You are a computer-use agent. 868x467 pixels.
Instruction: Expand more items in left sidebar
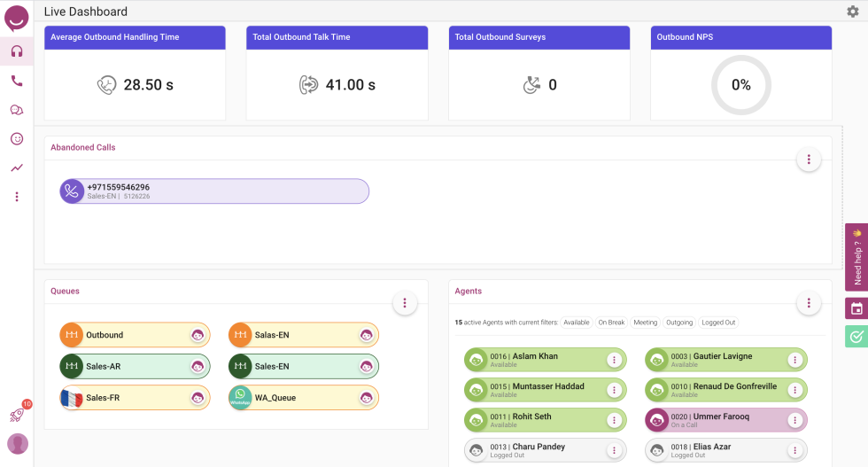pyautogui.click(x=17, y=197)
